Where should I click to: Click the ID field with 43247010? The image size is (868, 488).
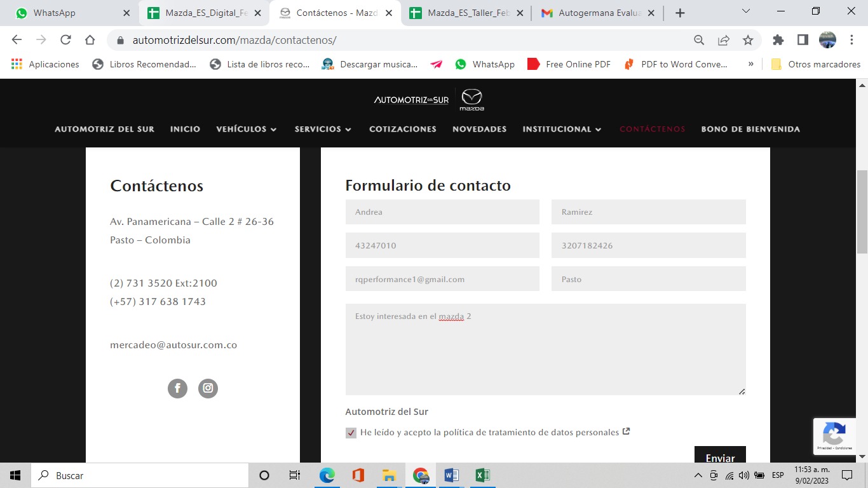pos(442,245)
